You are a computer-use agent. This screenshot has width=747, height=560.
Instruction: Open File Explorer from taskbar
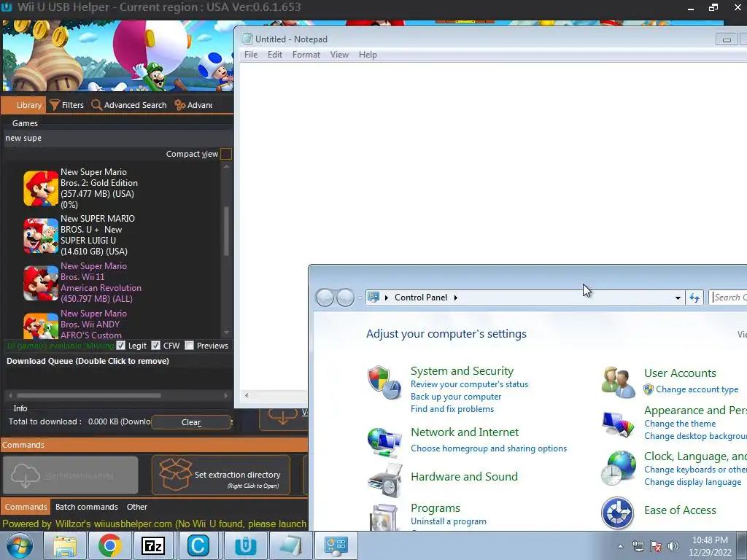click(x=64, y=545)
